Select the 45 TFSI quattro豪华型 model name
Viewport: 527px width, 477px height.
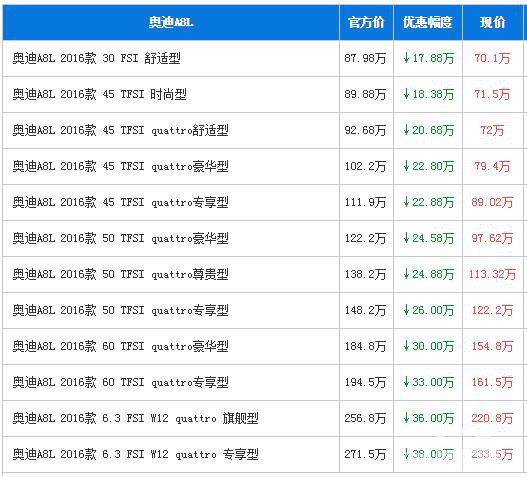tap(121, 166)
